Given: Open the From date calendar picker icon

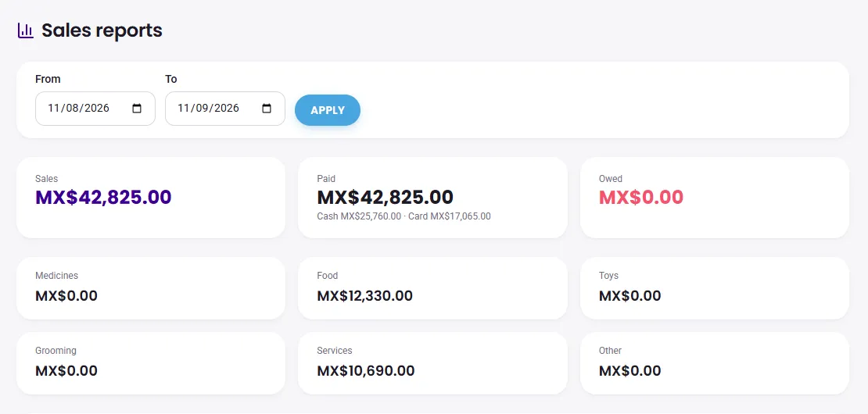Looking at the screenshot, I should click(x=137, y=109).
